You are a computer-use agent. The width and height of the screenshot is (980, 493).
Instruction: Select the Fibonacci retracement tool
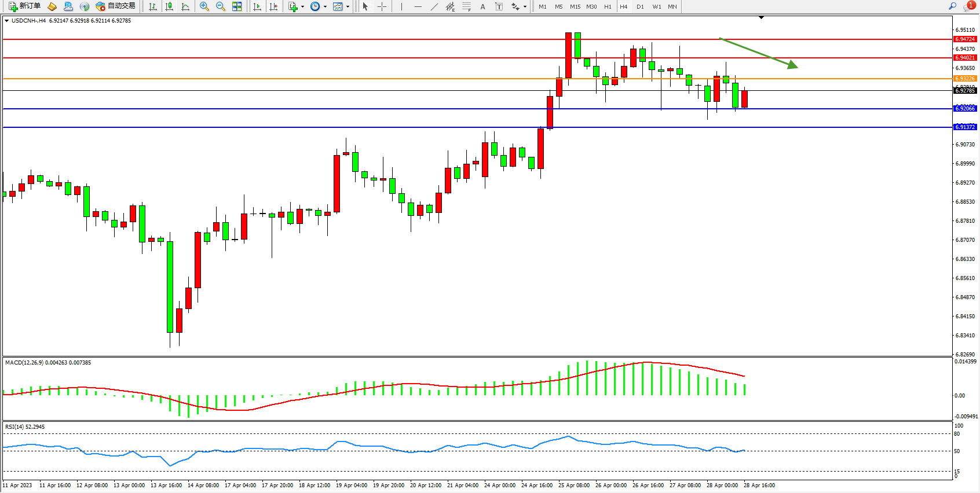coord(467,6)
